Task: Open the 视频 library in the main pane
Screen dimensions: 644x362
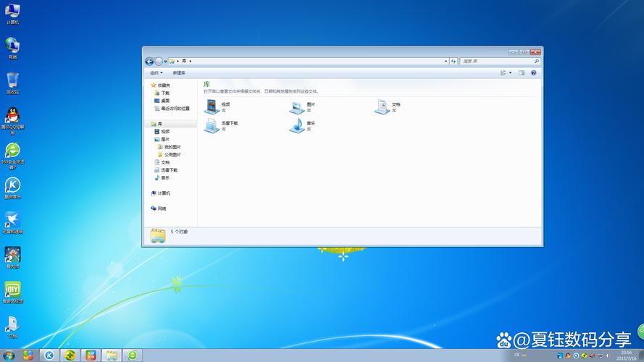Action: coord(212,106)
